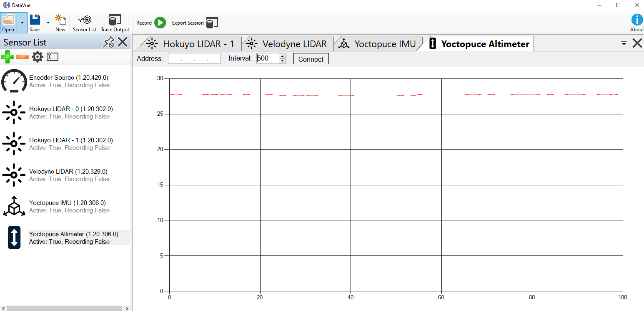Click Velodyne LIDAR (1.20.329.0) label

(68, 172)
